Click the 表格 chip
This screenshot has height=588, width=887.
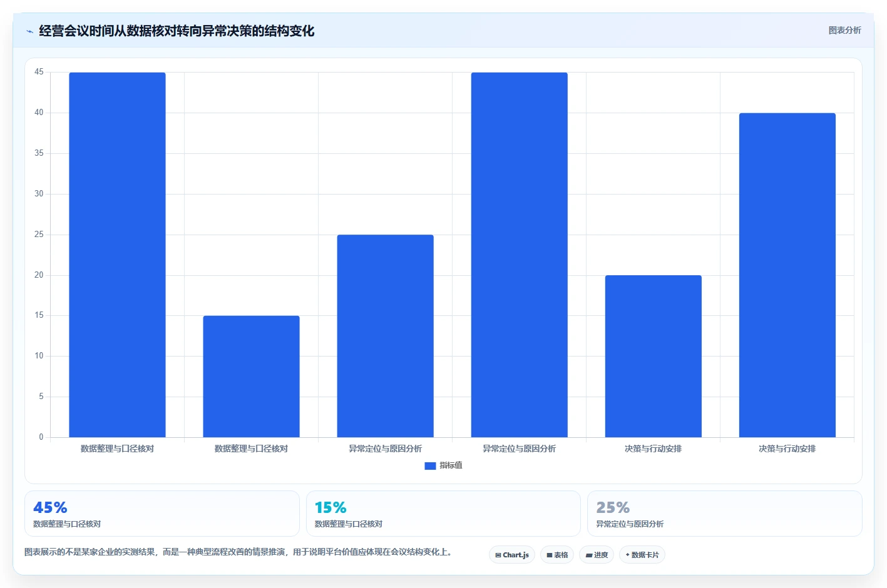tap(557, 555)
